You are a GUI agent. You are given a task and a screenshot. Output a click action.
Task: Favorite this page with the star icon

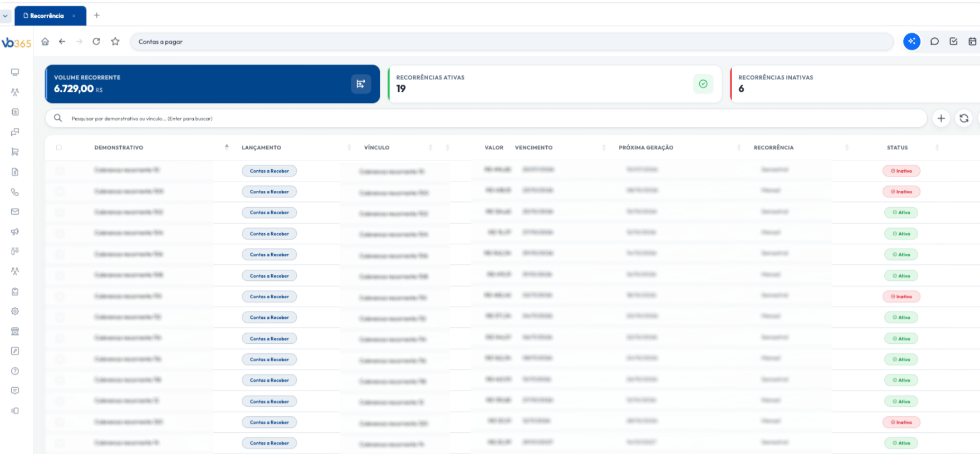coord(115,42)
